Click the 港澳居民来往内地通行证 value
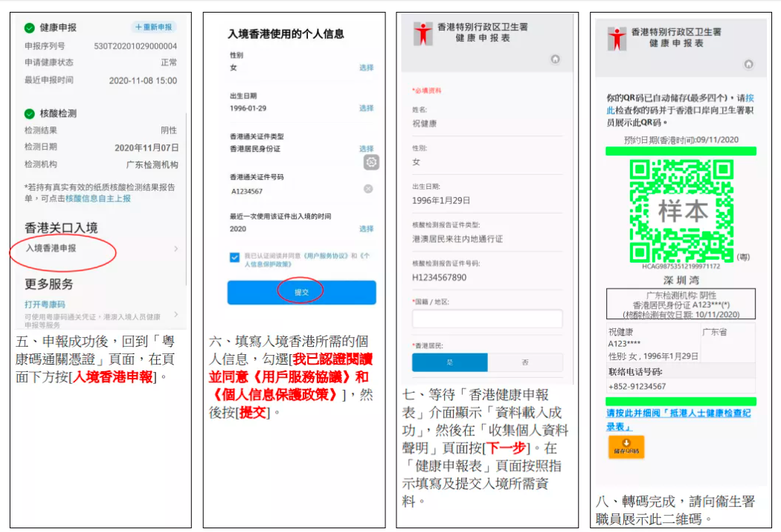This screenshot has height=532, width=781. point(457,239)
